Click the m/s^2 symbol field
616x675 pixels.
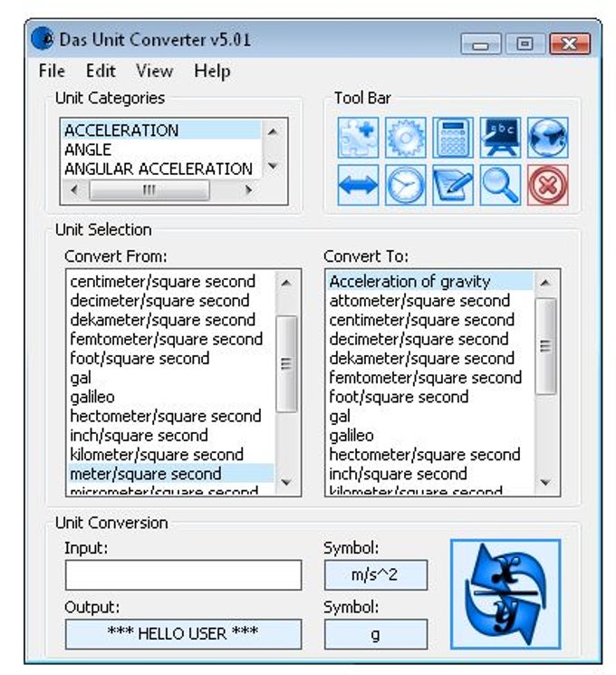tap(376, 575)
